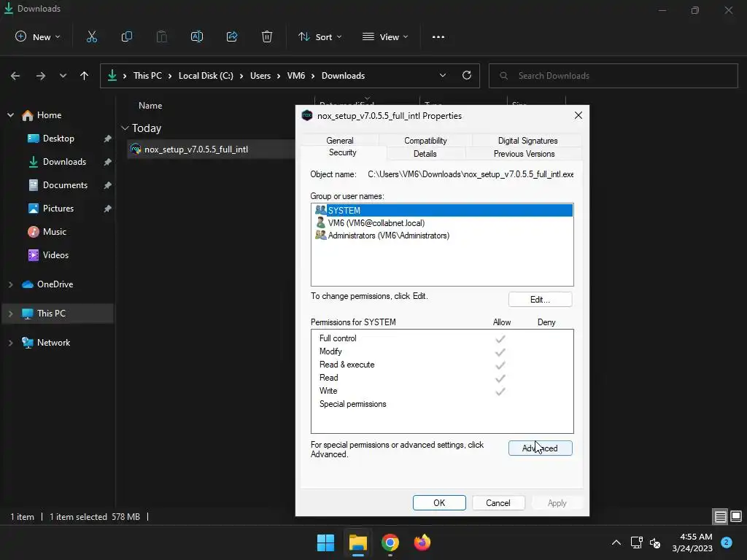747x560 pixels.
Task: Click Local Disk (C:) breadcrumb
Action: click(x=206, y=76)
